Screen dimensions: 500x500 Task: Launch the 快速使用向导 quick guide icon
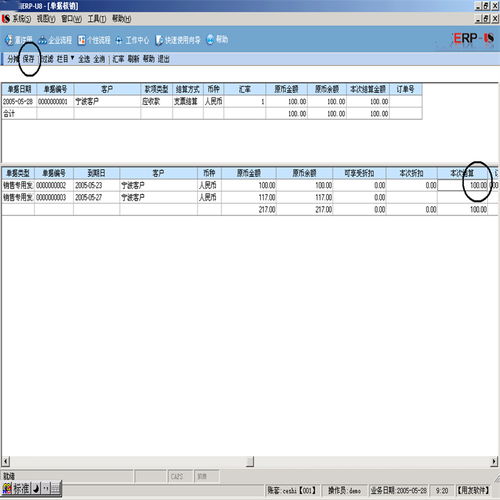pos(159,40)
